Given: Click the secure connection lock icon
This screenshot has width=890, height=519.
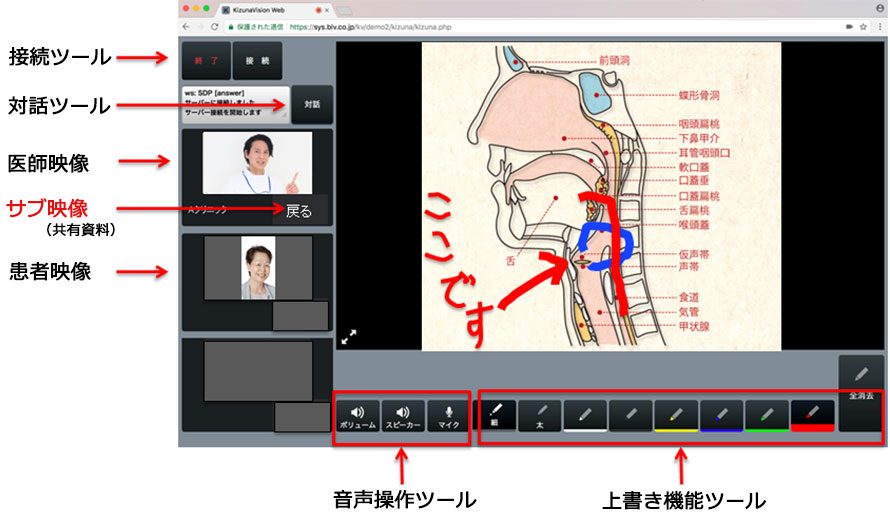Looking at the screenshot, I should click(231, 27).
